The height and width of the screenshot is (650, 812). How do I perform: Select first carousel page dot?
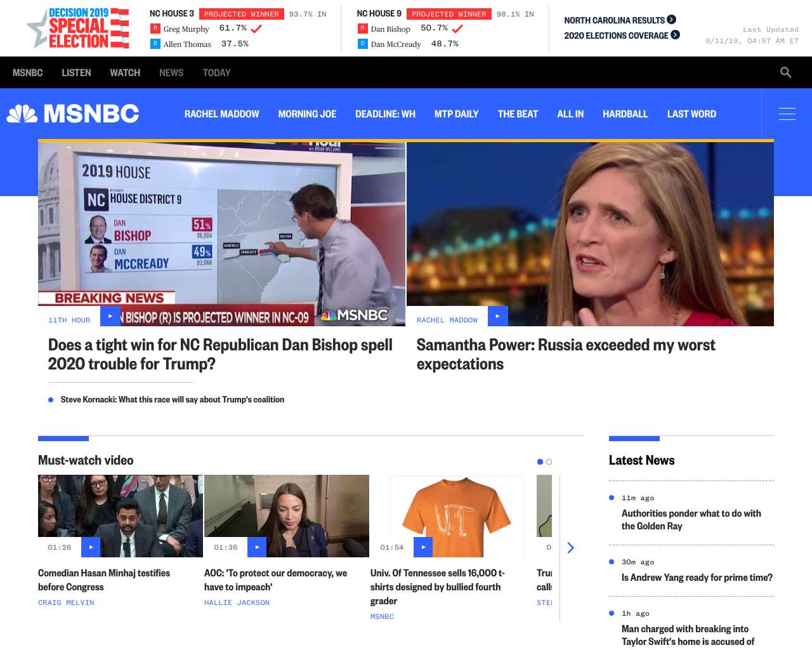coord(540,461)
